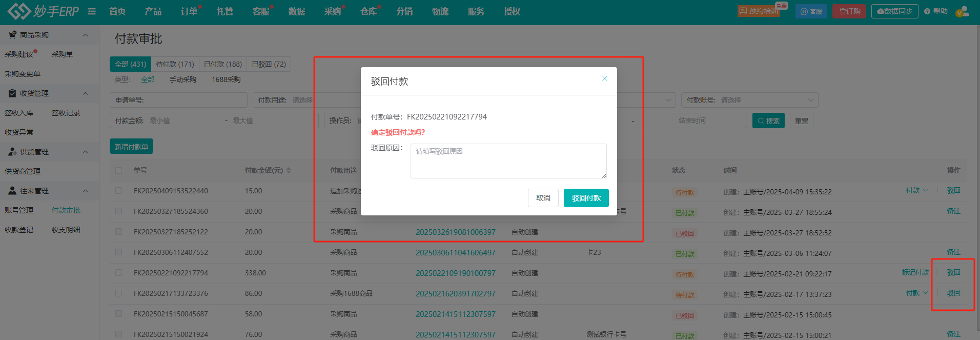
Task: Open 采购建议 in the sidebar
Action: (x=19, y=54)
